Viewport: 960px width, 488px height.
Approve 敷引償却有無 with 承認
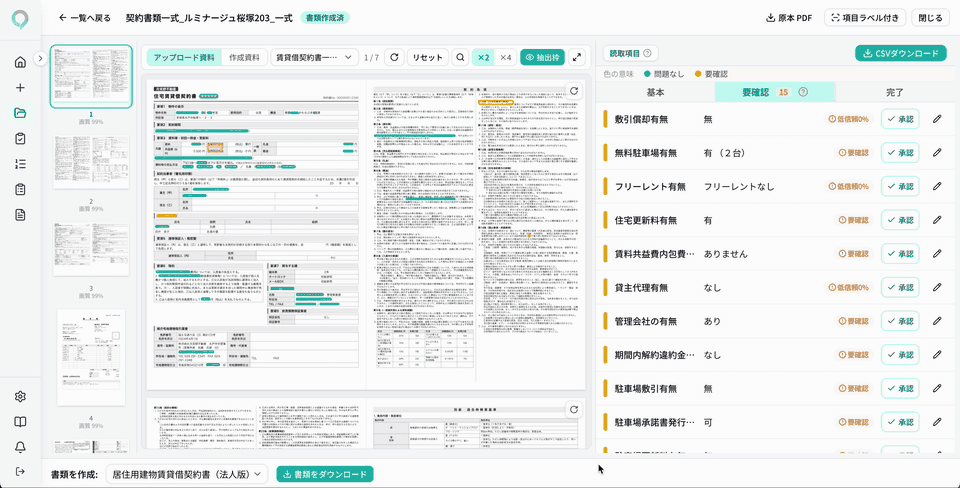tap(900, 119)
